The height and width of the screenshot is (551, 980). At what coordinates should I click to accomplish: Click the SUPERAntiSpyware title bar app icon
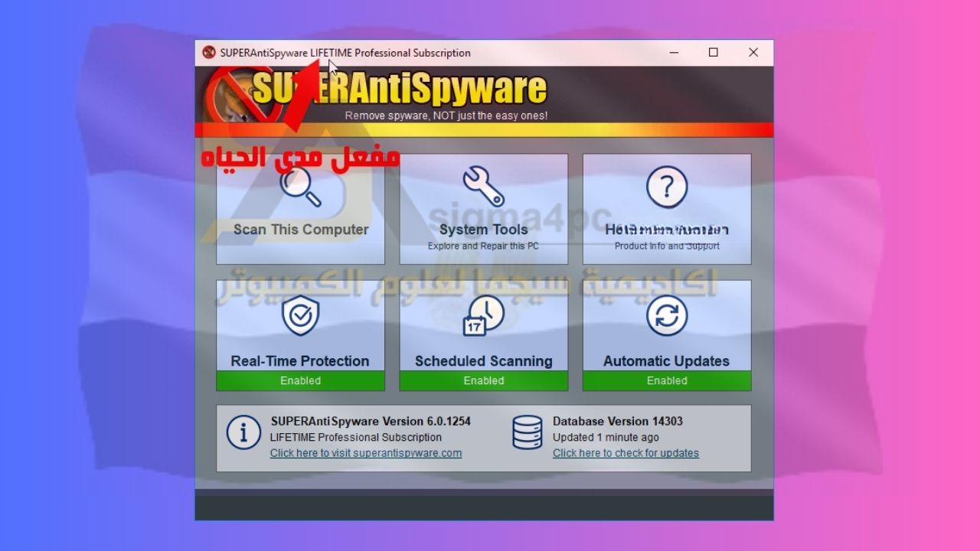(x=209, y=53)
